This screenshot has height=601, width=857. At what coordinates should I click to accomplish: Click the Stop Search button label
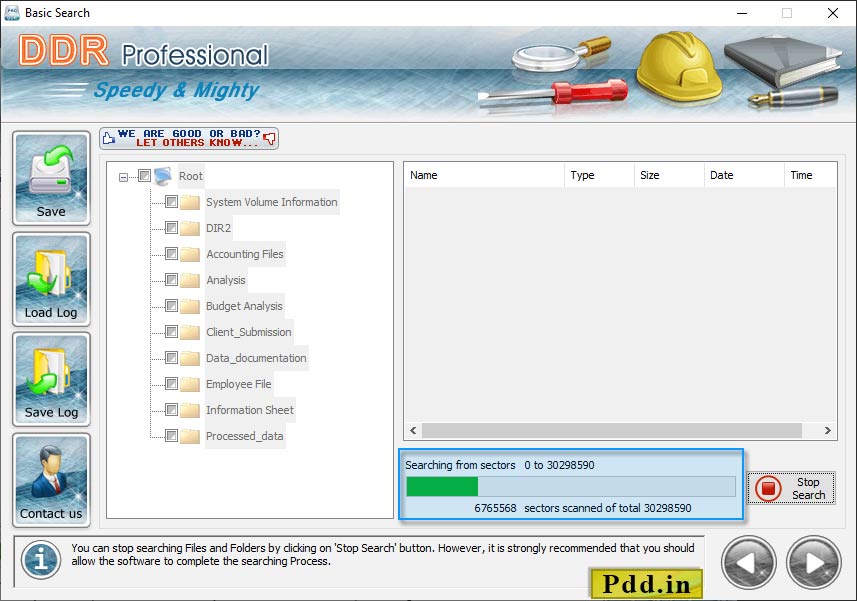[x=808, y=488]
